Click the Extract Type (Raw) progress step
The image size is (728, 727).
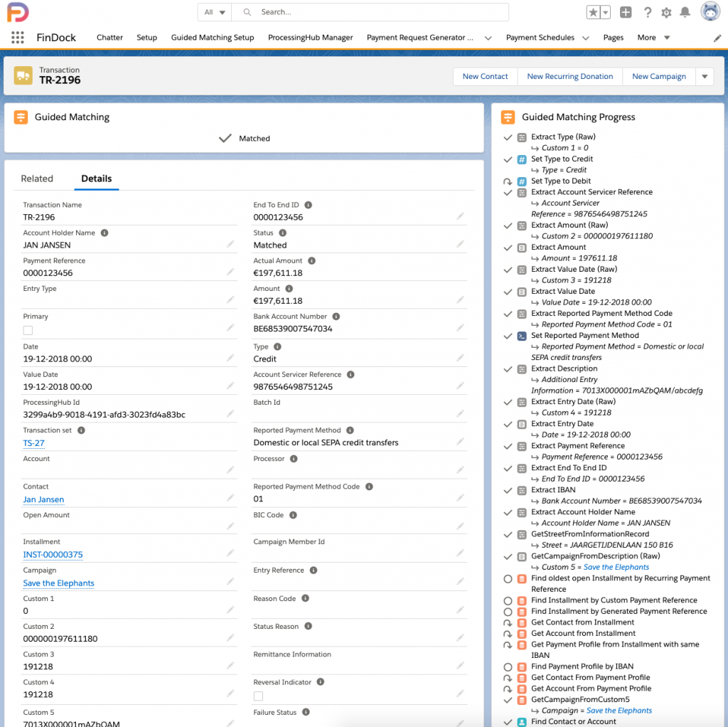point(563,137)
